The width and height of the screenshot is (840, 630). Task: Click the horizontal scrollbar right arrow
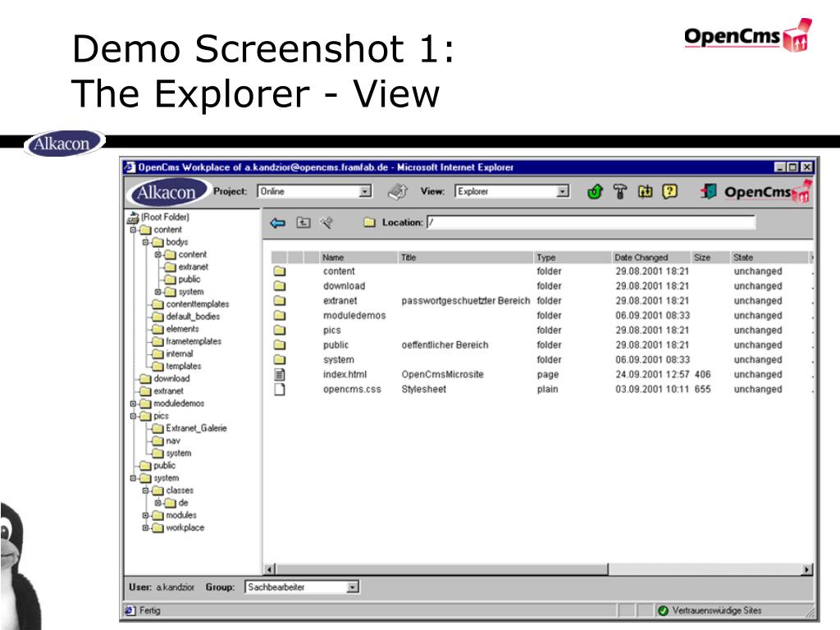click(x=807, y=569)
